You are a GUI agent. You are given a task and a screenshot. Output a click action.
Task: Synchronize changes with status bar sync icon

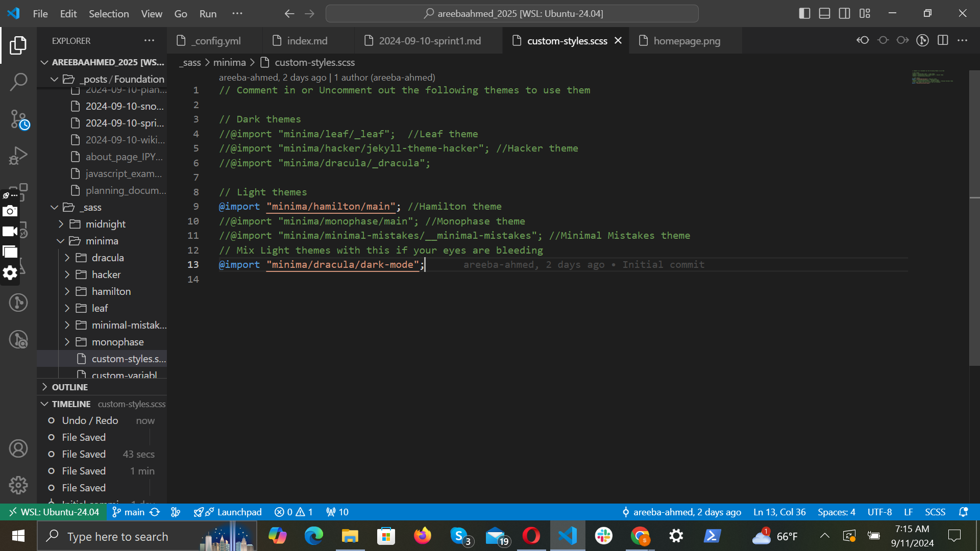(155, 512)
